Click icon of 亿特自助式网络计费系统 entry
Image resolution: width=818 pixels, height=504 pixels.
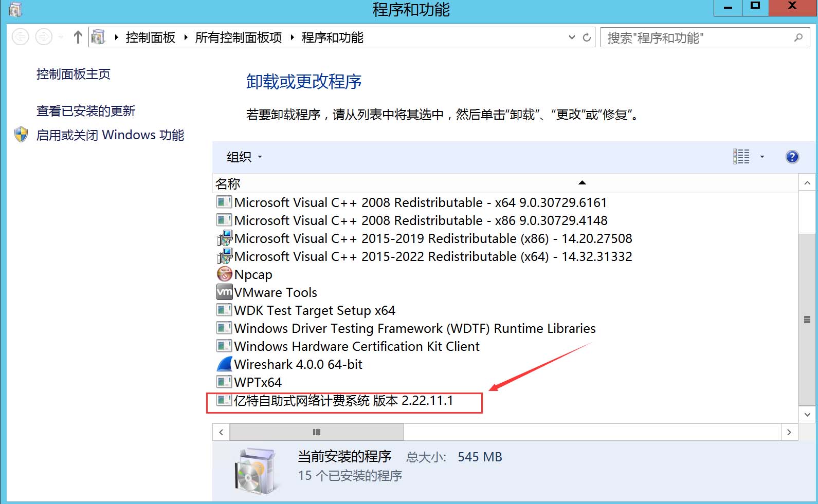pyautogui.click(x=224, y=400)
